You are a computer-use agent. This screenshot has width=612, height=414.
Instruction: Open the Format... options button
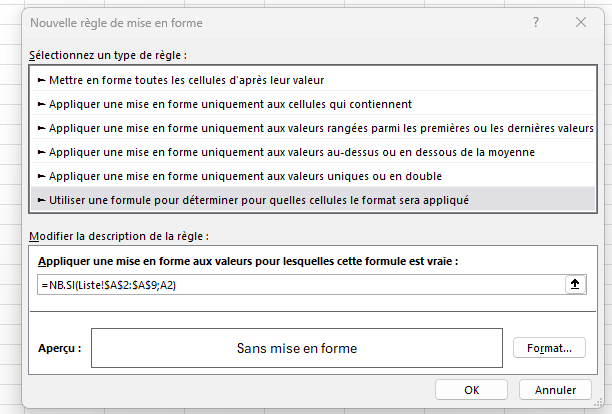point(548,348)
